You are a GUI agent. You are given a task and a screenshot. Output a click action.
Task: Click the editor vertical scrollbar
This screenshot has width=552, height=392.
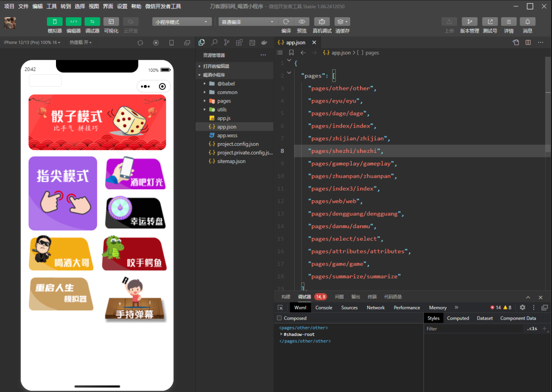(x=548, y=123)
